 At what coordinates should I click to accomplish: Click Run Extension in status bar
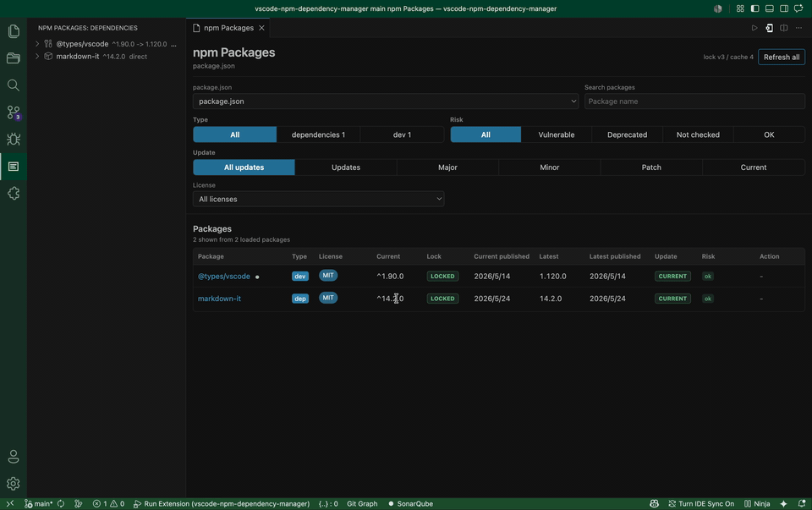[222, 504]
